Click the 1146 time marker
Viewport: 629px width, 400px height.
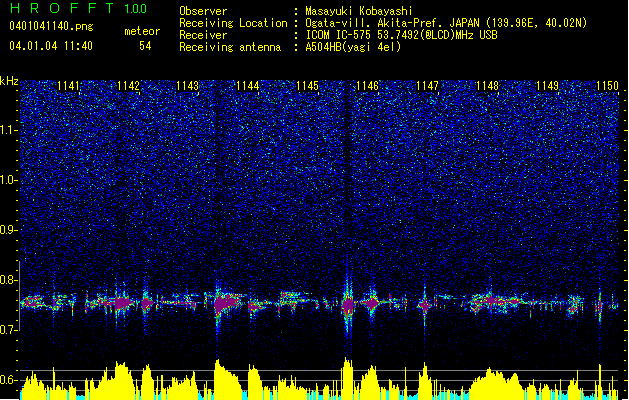click(367, 86)
